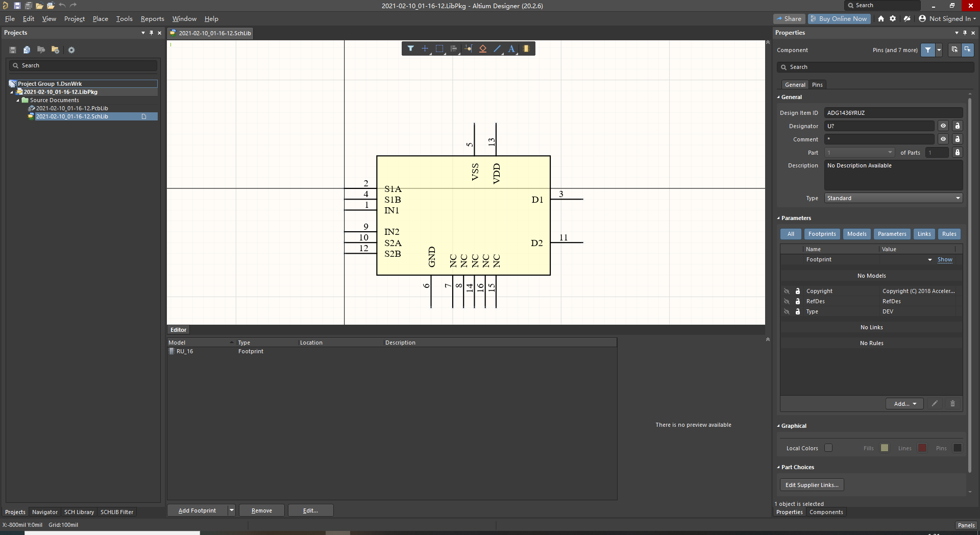Click the Redo arrow in the title bar
This screenshot has width=980, height=535.
73,6
